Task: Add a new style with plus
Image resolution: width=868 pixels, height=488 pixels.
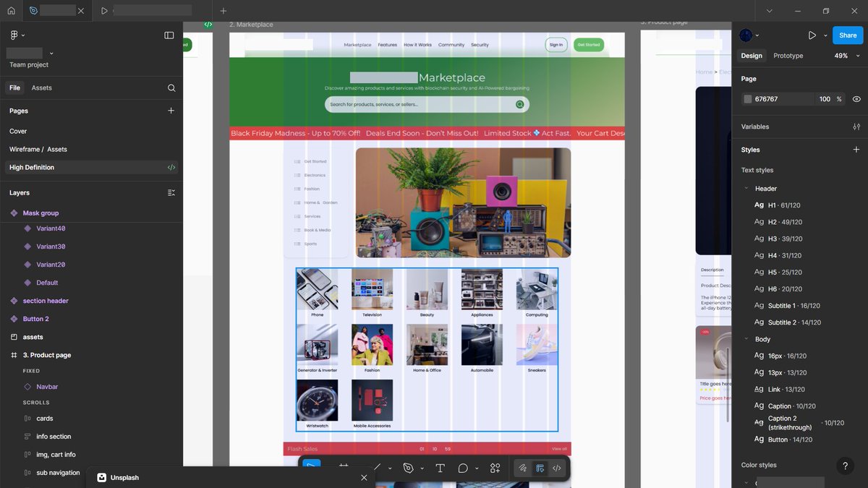Action: (x=856, y=150)
